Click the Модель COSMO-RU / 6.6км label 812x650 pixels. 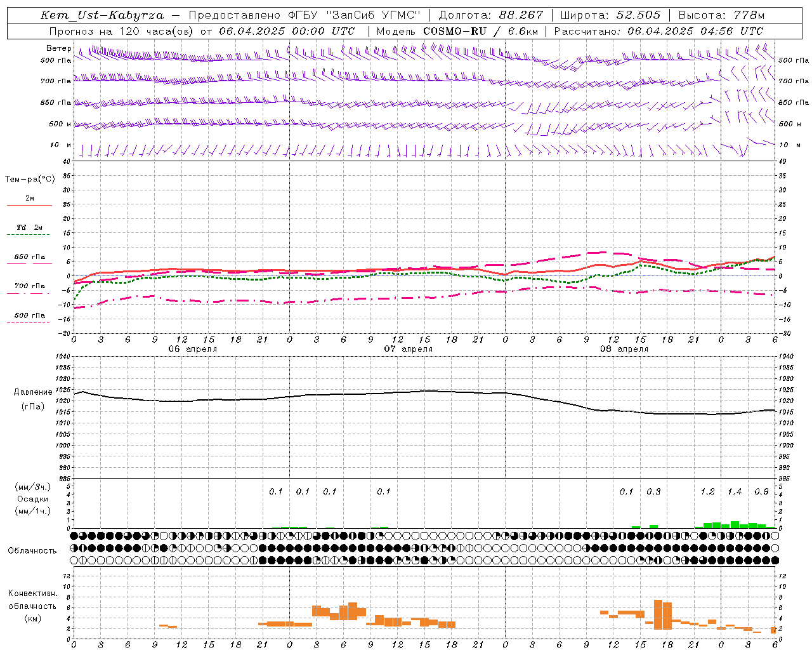coord(457,31)
